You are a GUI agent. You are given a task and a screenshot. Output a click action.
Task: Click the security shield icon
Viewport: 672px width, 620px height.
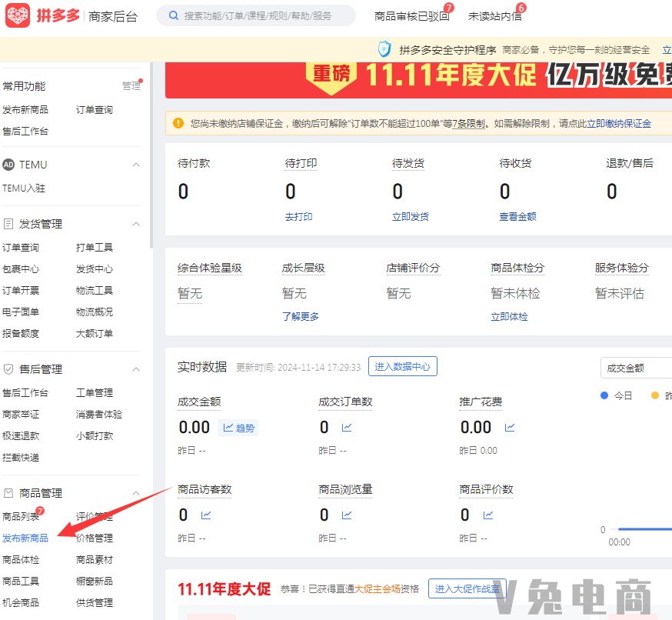coord(384,49)
